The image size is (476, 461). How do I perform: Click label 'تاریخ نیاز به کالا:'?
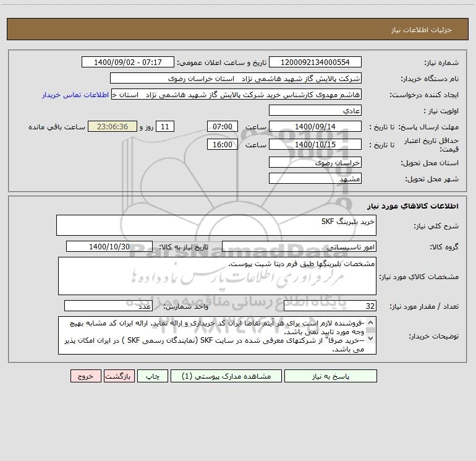pos(184,247)
